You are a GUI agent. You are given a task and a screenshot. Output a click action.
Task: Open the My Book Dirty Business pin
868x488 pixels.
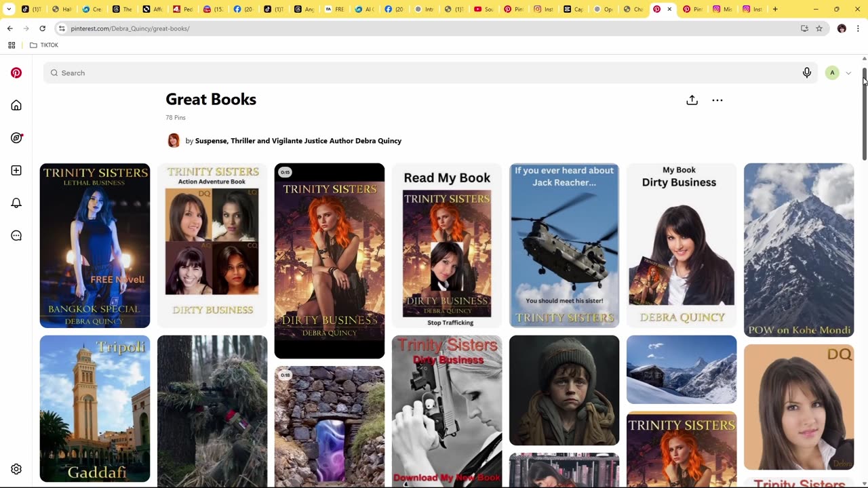(682, 245)
